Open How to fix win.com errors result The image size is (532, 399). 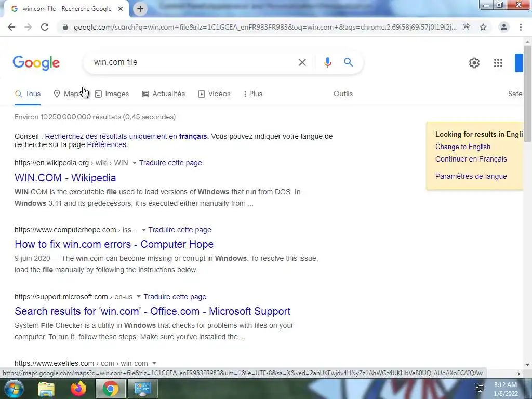114,244
